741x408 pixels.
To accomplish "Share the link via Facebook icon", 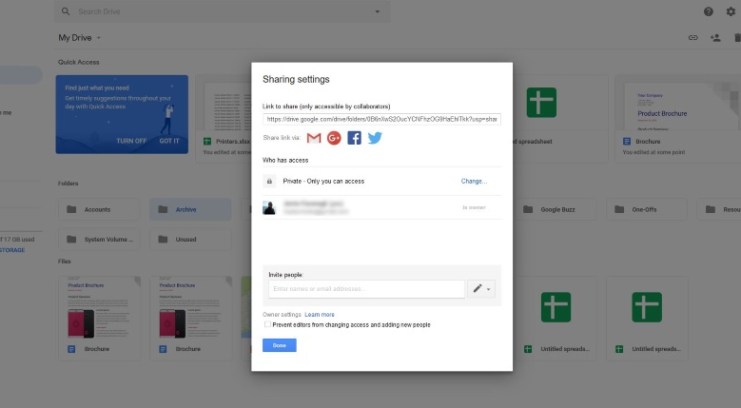I will [x=354, y=138].
